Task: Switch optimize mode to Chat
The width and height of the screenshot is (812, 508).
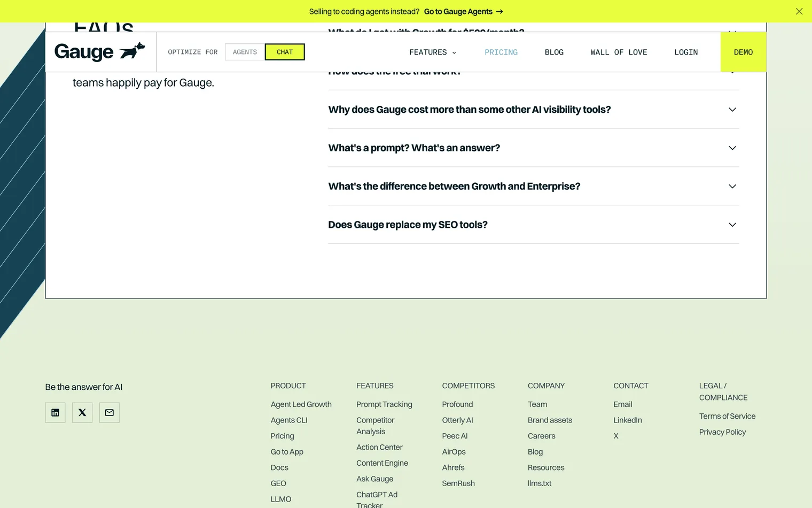Action: (285, 52)
